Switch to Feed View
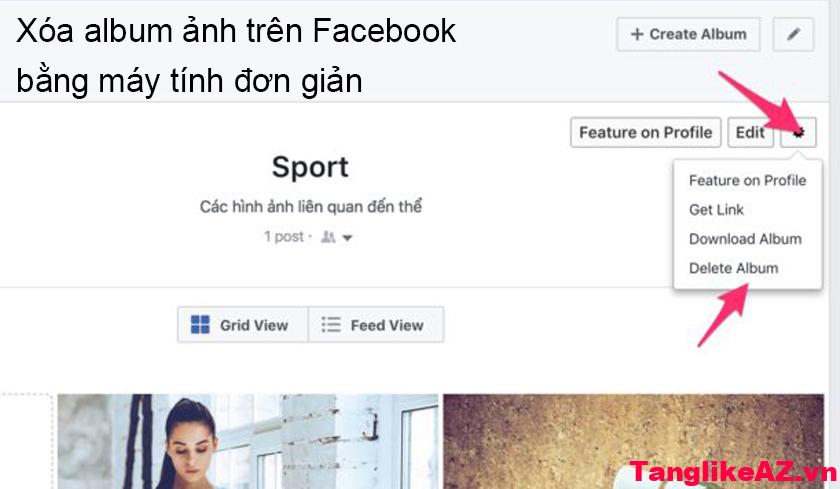 [376, 325]
